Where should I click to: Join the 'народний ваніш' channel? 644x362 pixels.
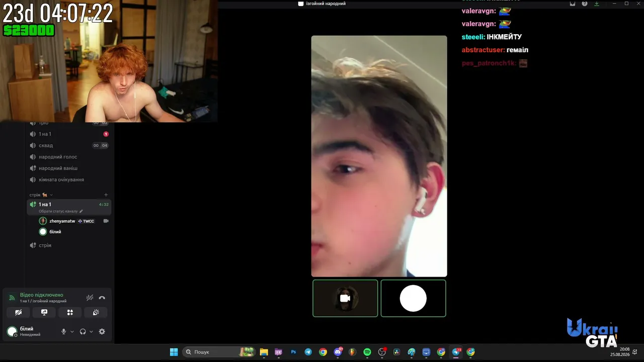pos(69,168)
